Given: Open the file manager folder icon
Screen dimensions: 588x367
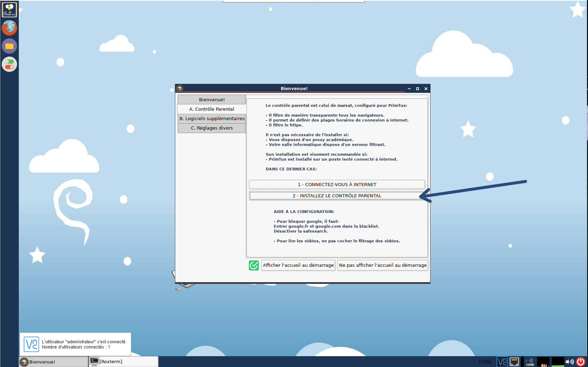Looking at the screenshot, I should pyautogui.click(x=9, y=46).
